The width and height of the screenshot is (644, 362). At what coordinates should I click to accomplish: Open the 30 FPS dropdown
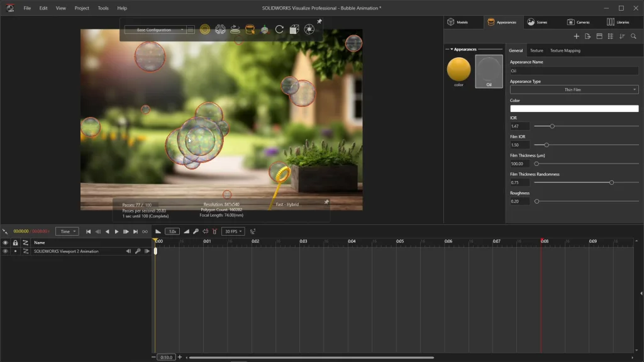tap(233, 232)
